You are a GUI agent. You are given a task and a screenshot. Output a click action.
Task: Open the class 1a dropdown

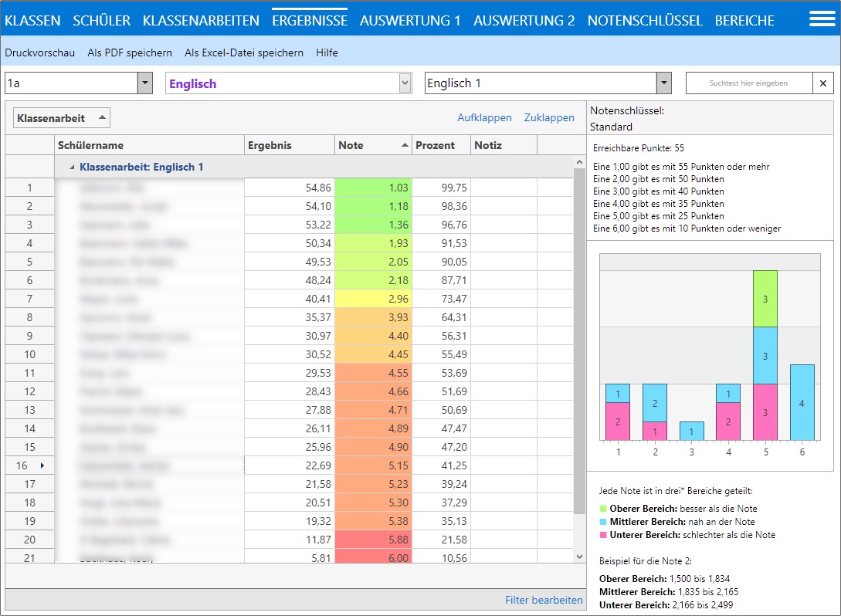coord(144,83)
